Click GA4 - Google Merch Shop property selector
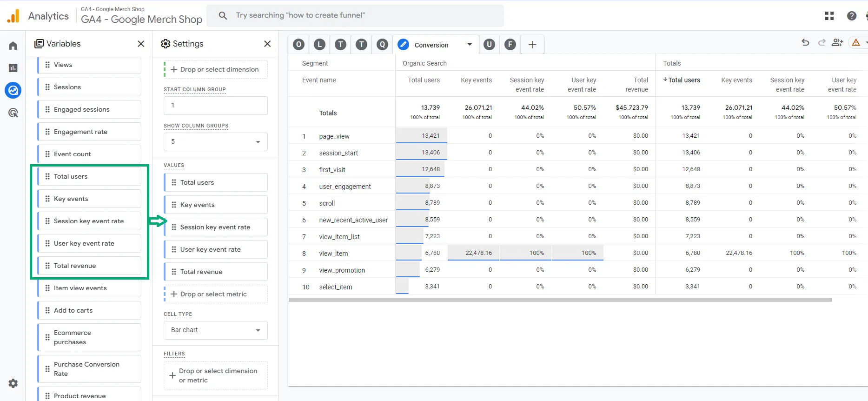This screenshot has height=401, width=868. [141, 16]
